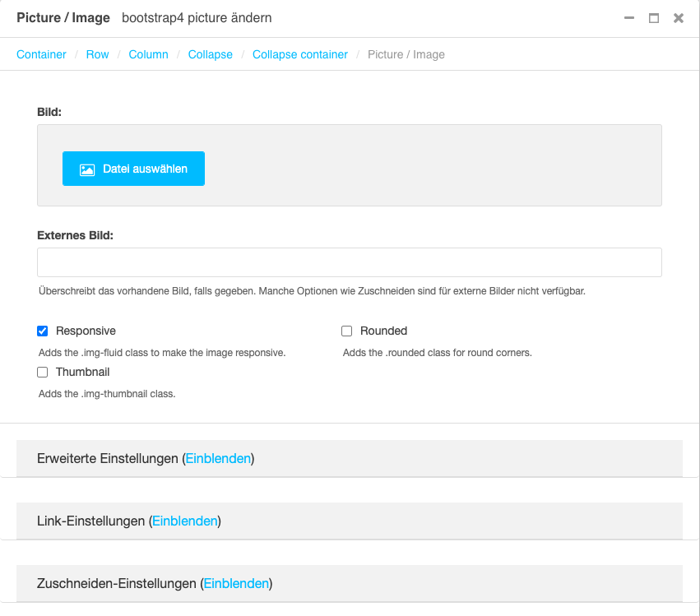Expand the Link-Einstellungen section
The width and height of the screenshot is (700, 616).
pyautogui.click(x=185, y=521)
